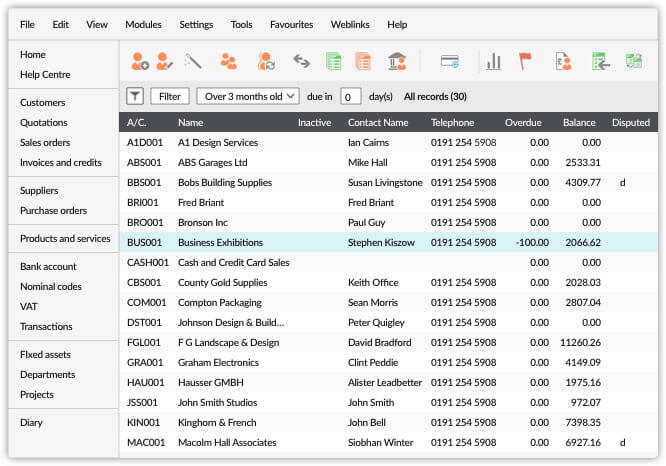Select the Kinghorn & French row
666x466 pixels.
[x=389, y=422]
